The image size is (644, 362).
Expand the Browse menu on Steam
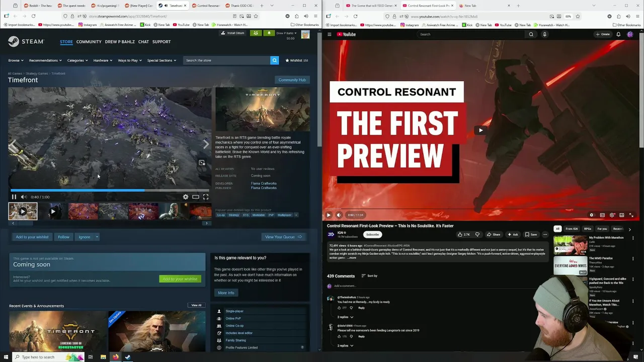click(x=15, y=60)
